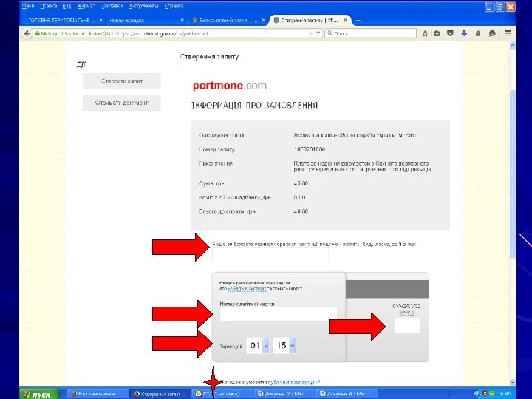This screenshot has width=532, height=399.
Task: Switch to the 'Безкоштовний запит' tab
Action: (224, 21)
